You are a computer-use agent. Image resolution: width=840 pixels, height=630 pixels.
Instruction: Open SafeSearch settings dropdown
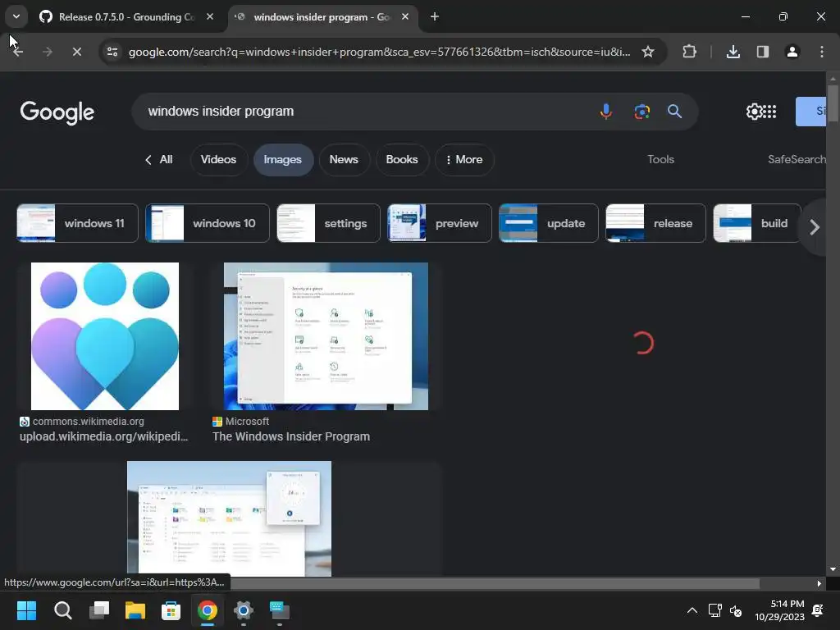(x=797, y=160)
